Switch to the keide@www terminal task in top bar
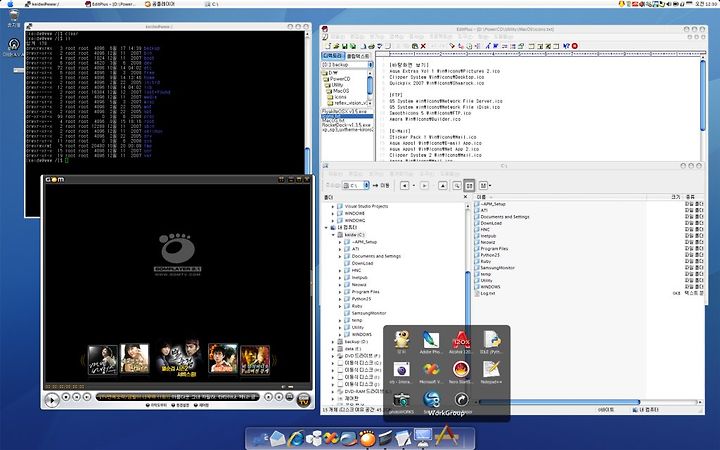 (42, 4)
